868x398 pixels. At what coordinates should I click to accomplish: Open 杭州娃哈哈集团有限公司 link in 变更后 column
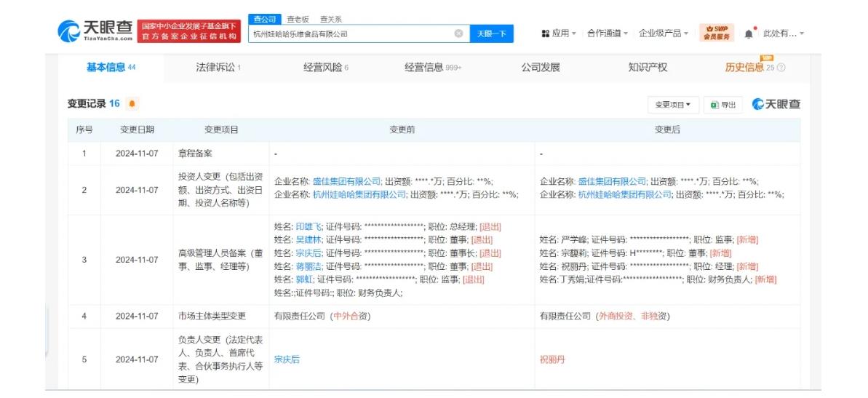click(x=624, y=194)
